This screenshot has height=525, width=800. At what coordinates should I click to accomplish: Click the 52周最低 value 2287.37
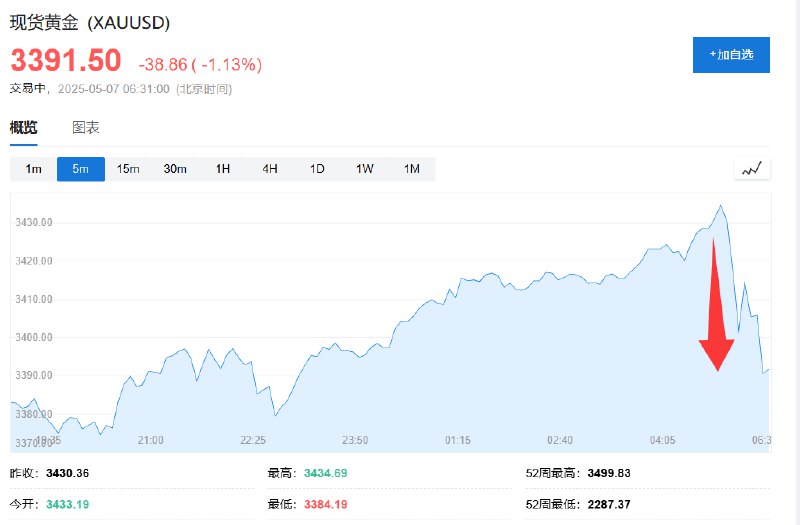pos(609,504)
